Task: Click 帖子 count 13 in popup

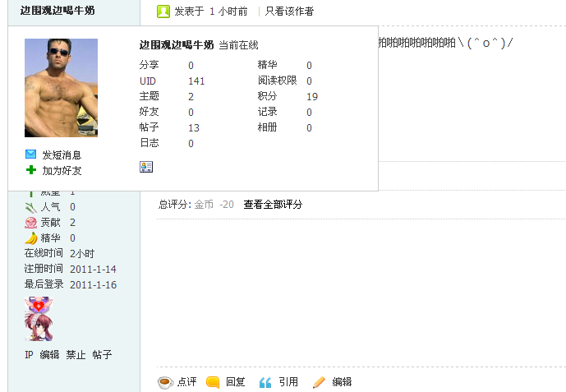Action: (194, 127)
